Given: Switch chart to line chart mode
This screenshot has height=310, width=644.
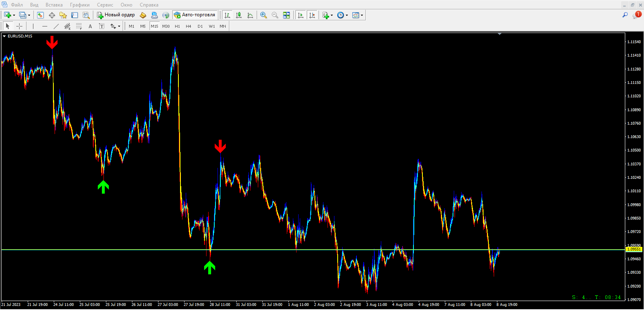Looking at the screenshot, I should (x=250, y=15).
